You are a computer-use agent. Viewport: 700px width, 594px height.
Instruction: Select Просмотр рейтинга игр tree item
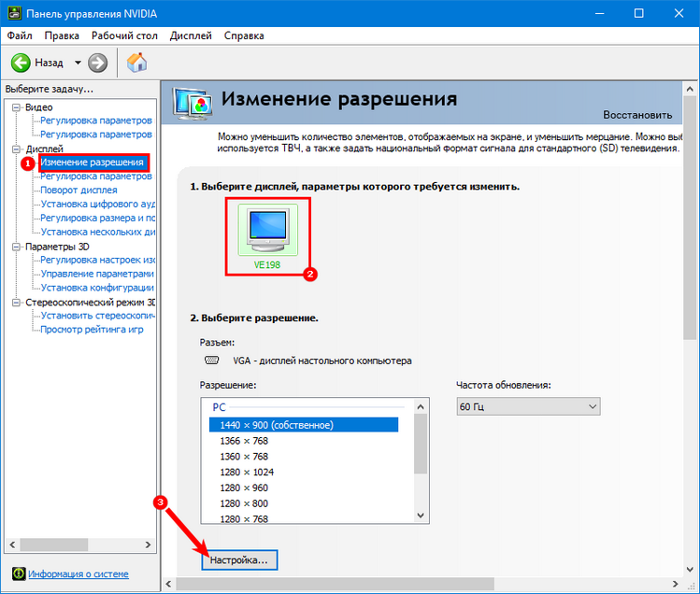tap(92, 330)
